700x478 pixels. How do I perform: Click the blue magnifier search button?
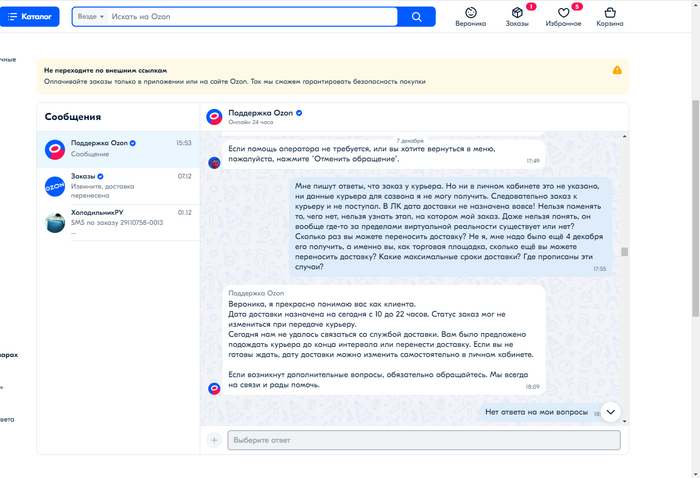[x=417, y=17]
